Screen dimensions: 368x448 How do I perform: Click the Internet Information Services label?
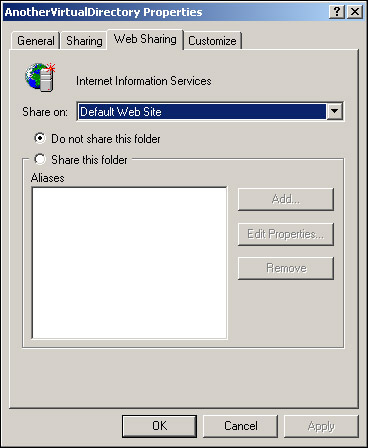pyautogui.click(x=144, y=81)
